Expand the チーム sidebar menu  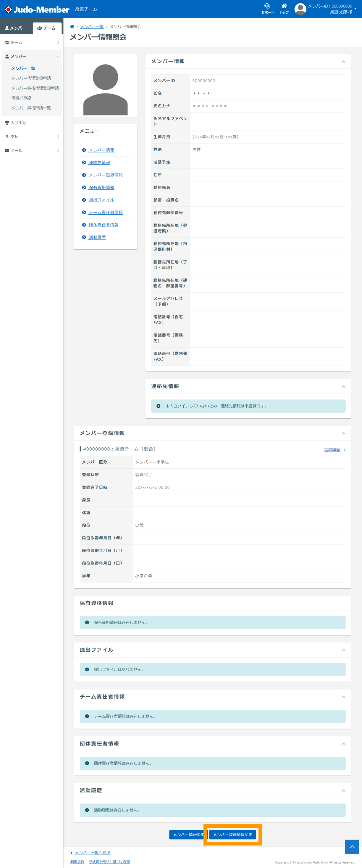32,42
